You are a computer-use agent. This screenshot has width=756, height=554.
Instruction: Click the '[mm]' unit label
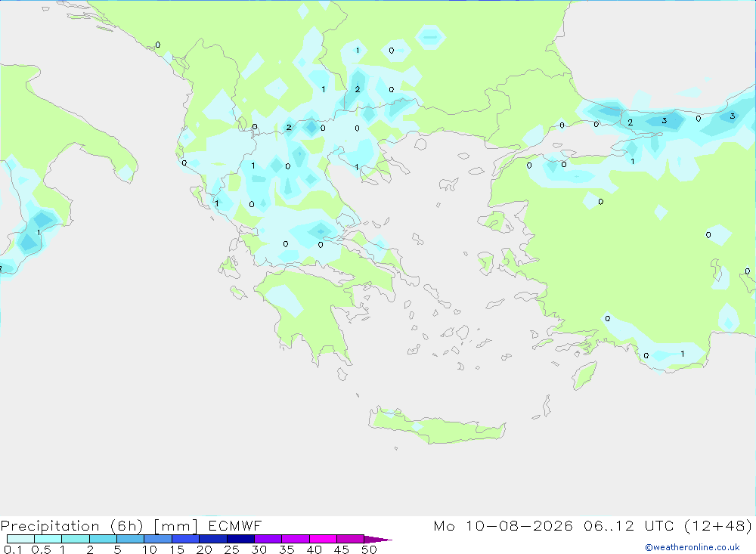pyautogui.click(x=175, y=525)
